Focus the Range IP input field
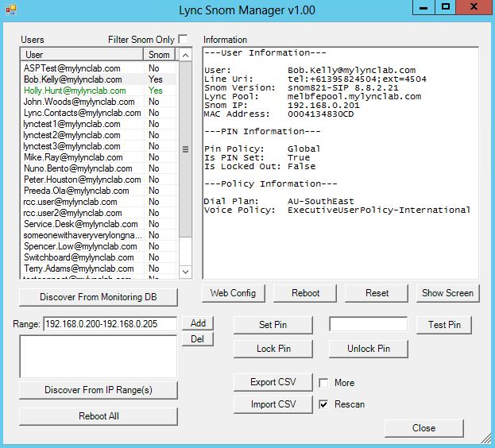 (x=110, y=324)
